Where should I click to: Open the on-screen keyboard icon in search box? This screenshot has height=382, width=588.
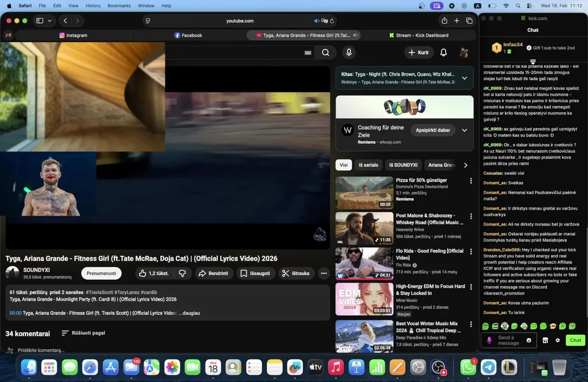click(308, 53)
